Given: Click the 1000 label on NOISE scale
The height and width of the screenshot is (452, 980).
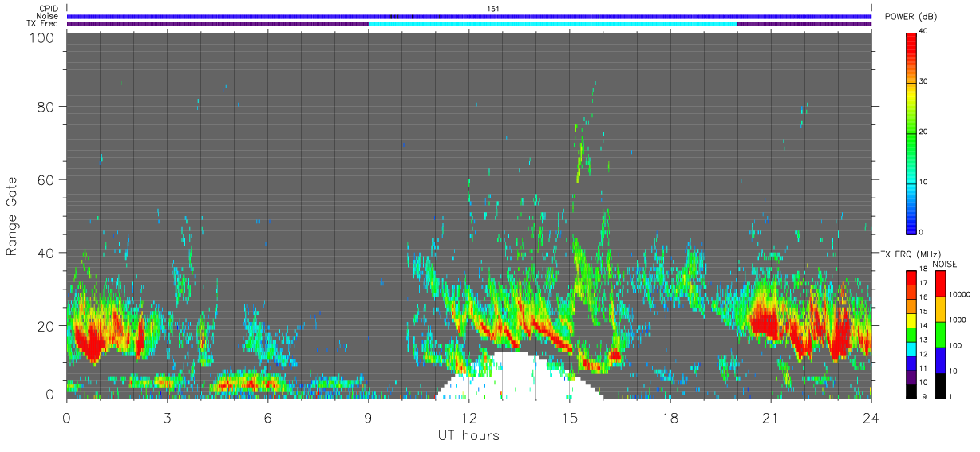Looking at the screenshot, I should tap(959, 320).
